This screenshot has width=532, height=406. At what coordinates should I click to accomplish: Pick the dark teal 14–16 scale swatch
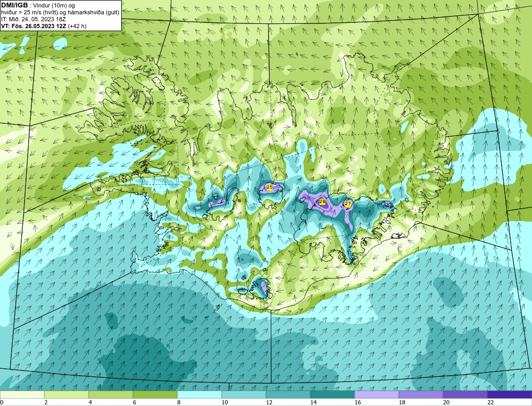point(332,395)
